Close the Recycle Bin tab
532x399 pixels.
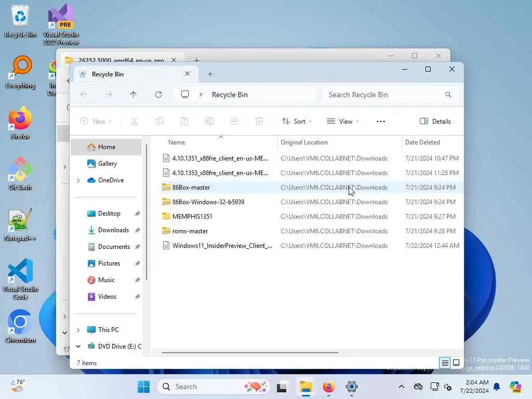tap(187, 74)
